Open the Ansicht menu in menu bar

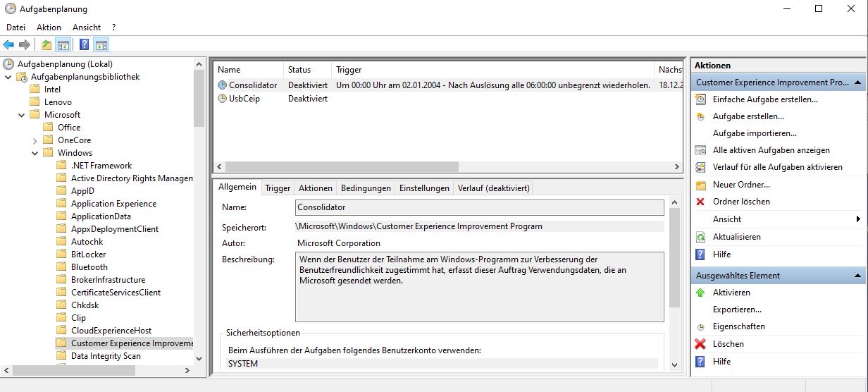click(87, 27)
